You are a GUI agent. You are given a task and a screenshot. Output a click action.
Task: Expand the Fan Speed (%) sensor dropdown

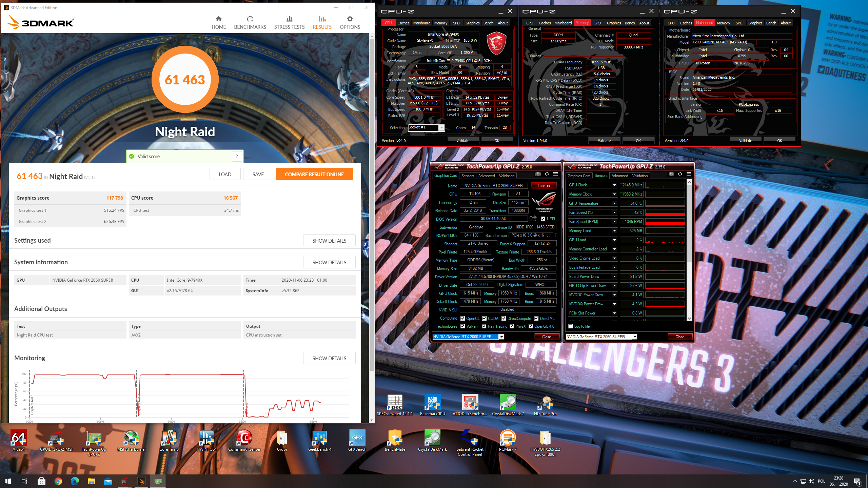(614, 212)
